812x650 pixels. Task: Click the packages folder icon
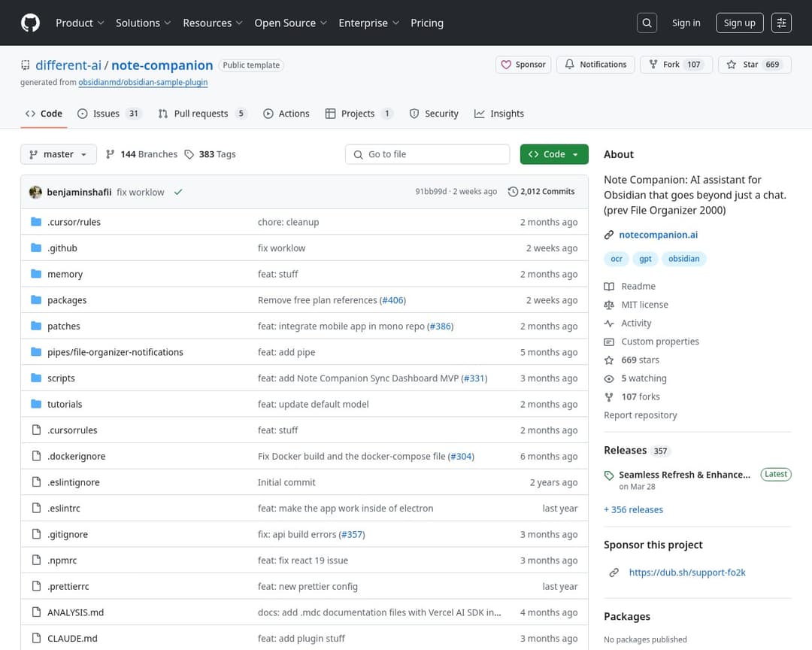tap(36, 299)
